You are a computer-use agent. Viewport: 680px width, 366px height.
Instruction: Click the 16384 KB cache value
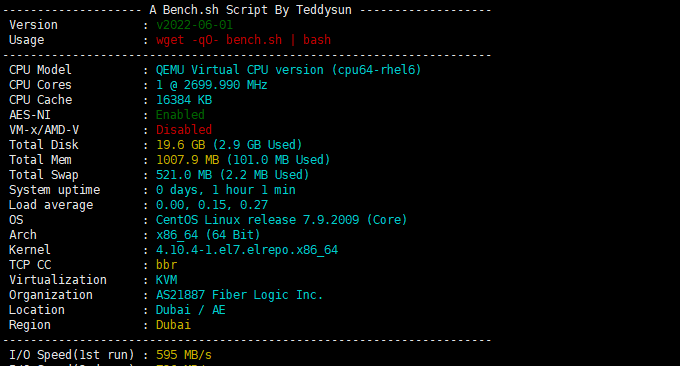[x=184, y=100]
